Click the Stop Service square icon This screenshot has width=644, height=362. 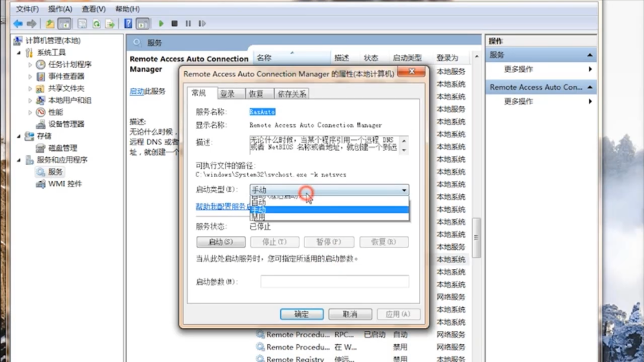coord(175,24)
